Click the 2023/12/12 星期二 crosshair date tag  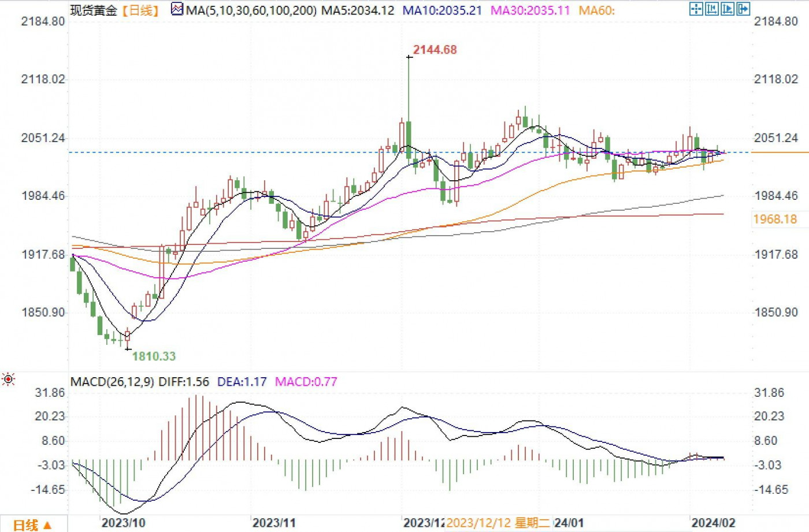(x=499, y=523)
